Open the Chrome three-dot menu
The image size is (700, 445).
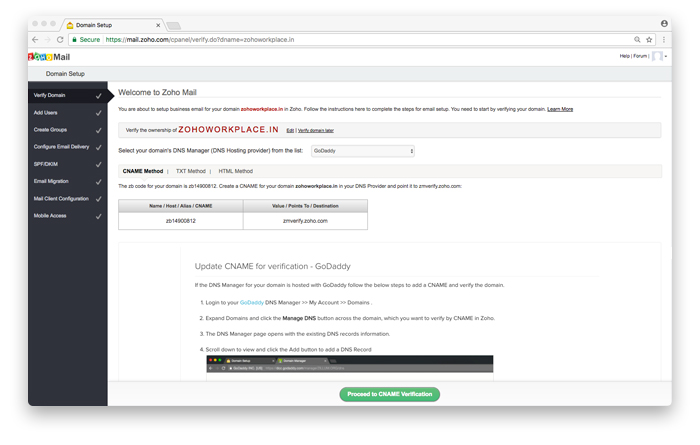tap(664, 40)
